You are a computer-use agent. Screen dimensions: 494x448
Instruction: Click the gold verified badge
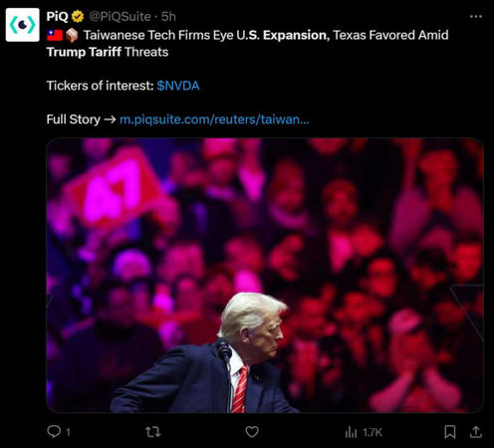78,17
